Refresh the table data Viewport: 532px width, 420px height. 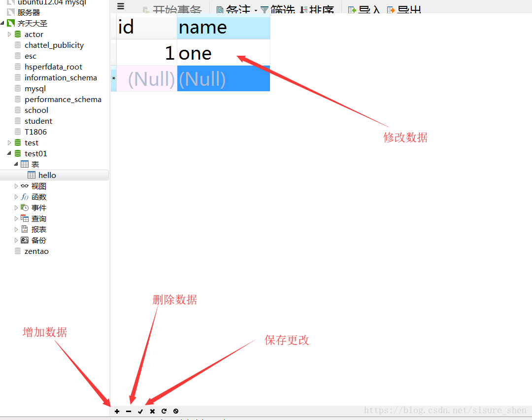coord(164,411)
